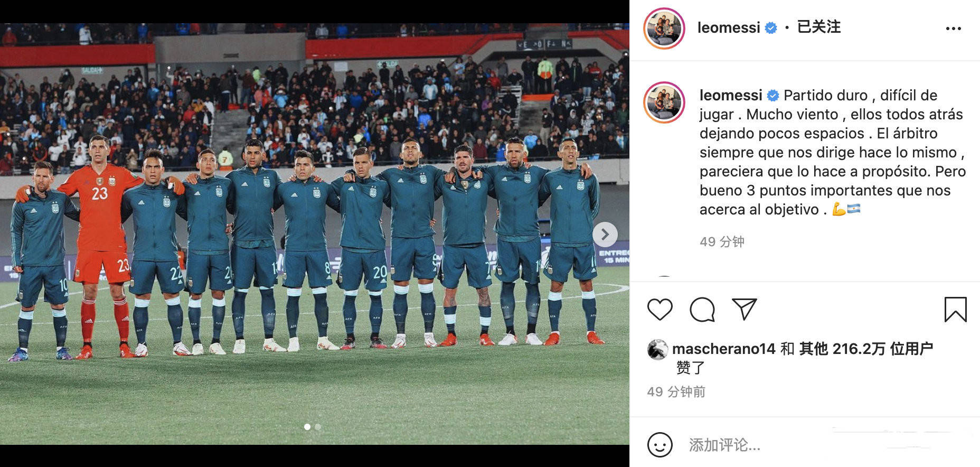The image size is (980, 467).
Task: Click the leomessi avatar beside the caption
Action: click(x=664, y=102)
